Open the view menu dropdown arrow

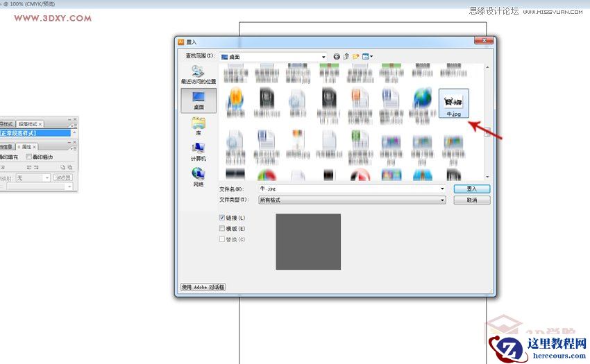371,57
